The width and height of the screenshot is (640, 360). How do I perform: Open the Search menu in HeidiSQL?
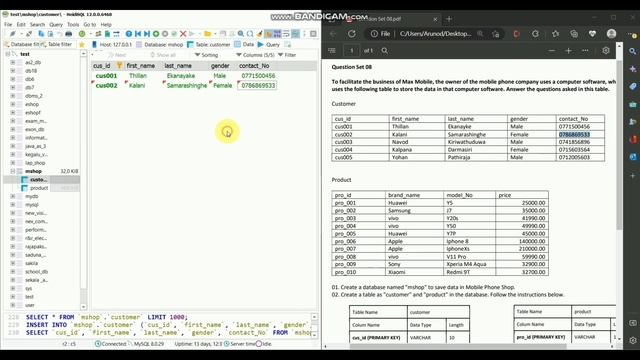pyautogui.click(x=37, y=24)
